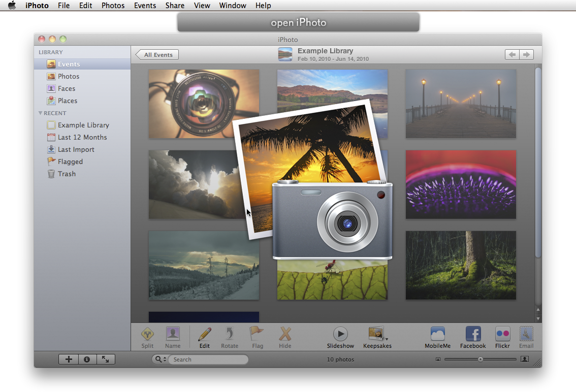Go back to All Events

157,55
